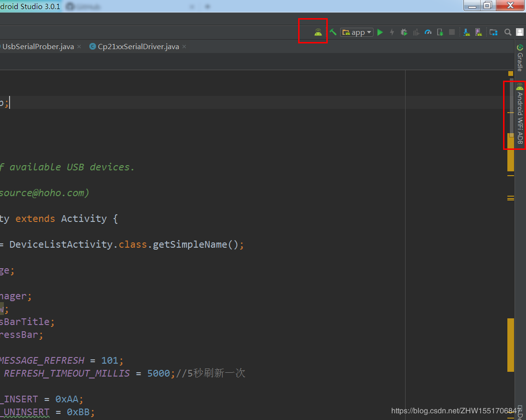Open the Gradle side panel
The height and width of the screenshot is (420, 526).
(x=520, y=57)
